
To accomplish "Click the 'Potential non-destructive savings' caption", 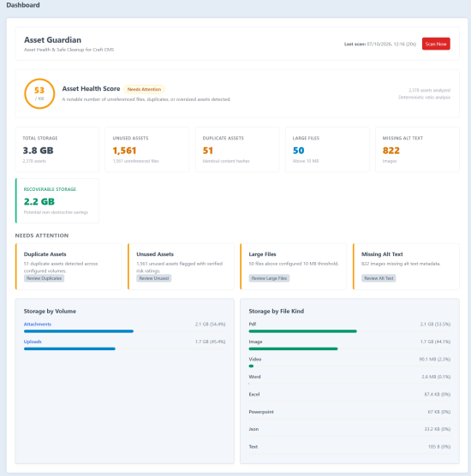I will (56, 212).
